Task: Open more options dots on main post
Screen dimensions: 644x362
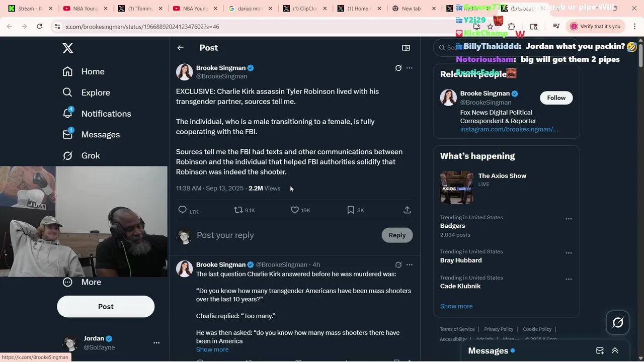Action: 410,68
